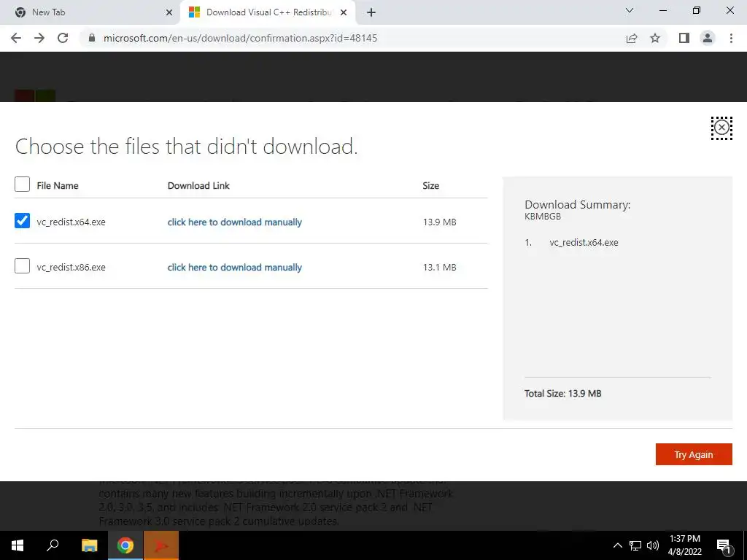Image resolution: width=747 pixels, height=560 pixels.
Task: Open the orange app icon in the taskbar
Action: pos(161,545)
